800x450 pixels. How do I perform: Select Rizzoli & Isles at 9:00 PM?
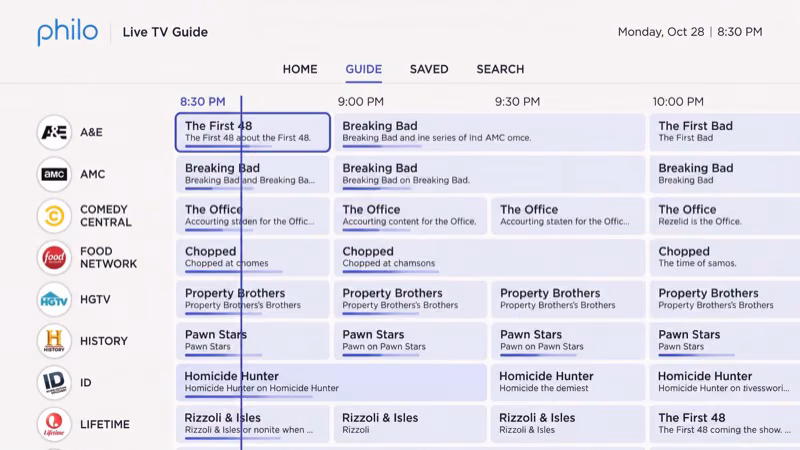pyautogui.click(x=410, y=424)
